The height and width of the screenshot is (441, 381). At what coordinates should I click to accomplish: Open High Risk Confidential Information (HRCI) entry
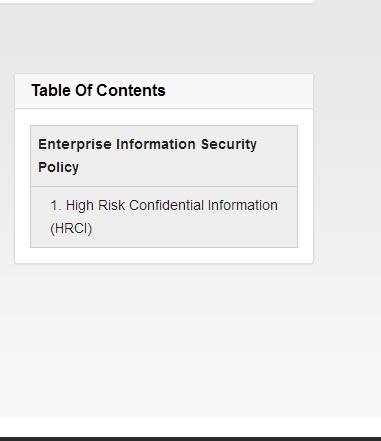point(164,217)
